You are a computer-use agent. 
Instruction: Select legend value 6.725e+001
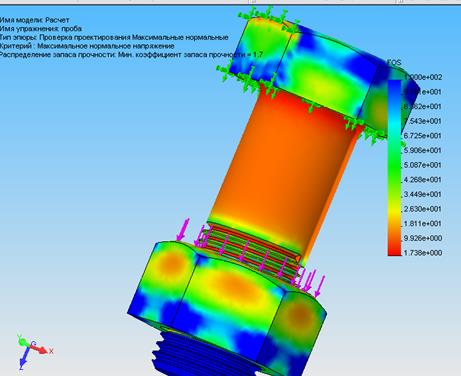click(x=423, y=136)
